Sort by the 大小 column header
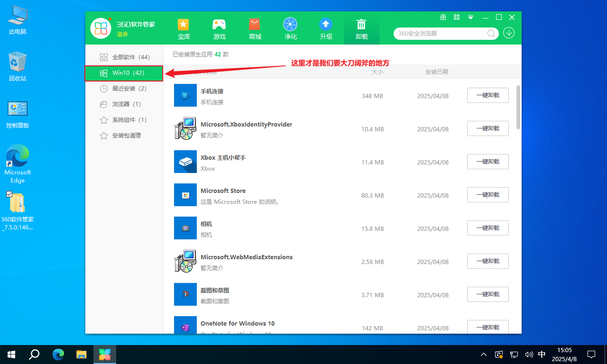 point(377,72)
